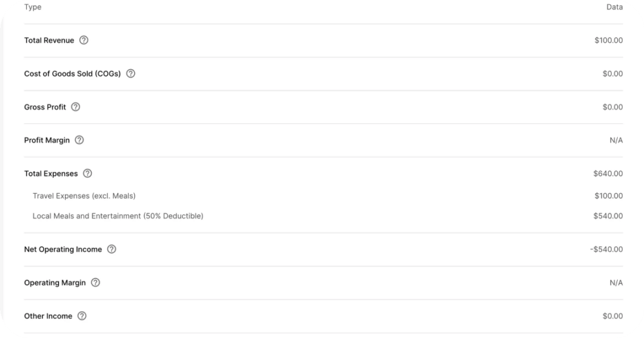Select the Local Meals and Entertainment row
Image resolution: width=644 pixels, height=338 pixels.
pyautogui.click(x=117, y=216)
